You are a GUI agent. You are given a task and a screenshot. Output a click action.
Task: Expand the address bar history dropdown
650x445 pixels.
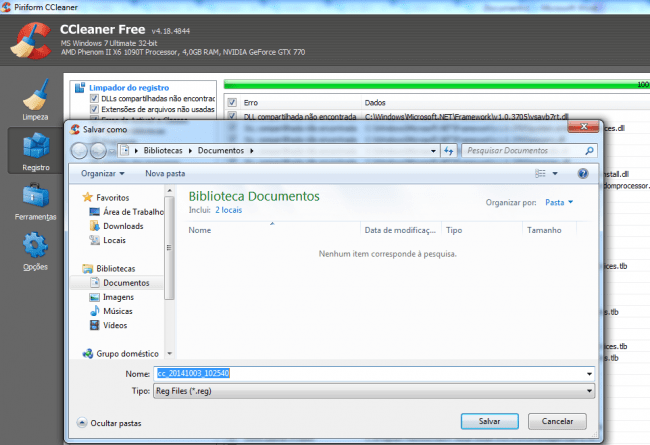tap(433, 151)
